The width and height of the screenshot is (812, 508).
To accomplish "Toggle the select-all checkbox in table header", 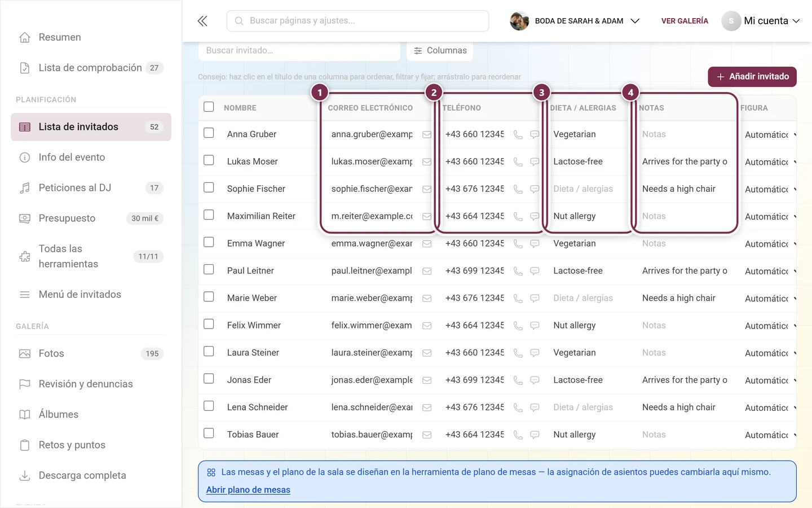I will coord(209,107).
